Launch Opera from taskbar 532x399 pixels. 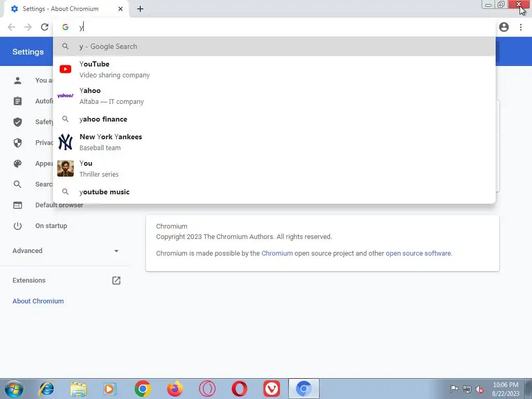coord(239,389)
